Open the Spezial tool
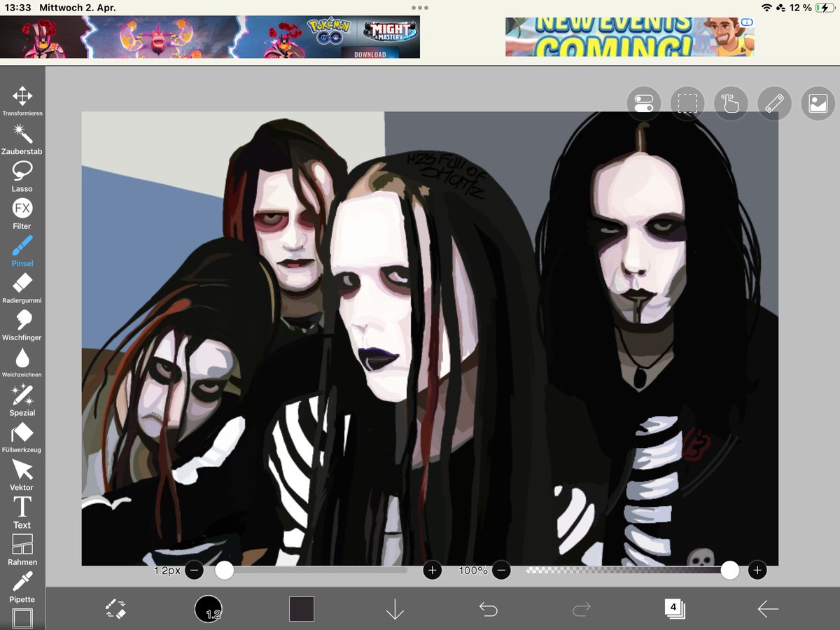 click(22, 400)
